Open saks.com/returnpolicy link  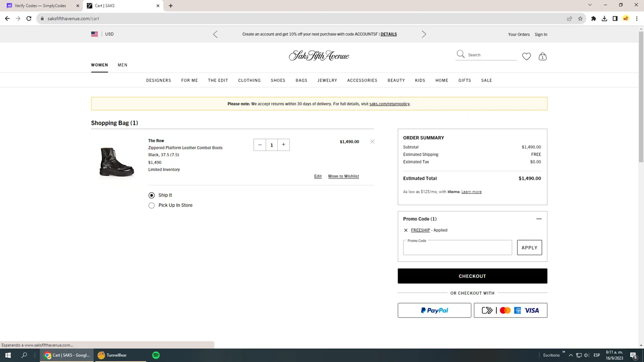tap(389, 104)
